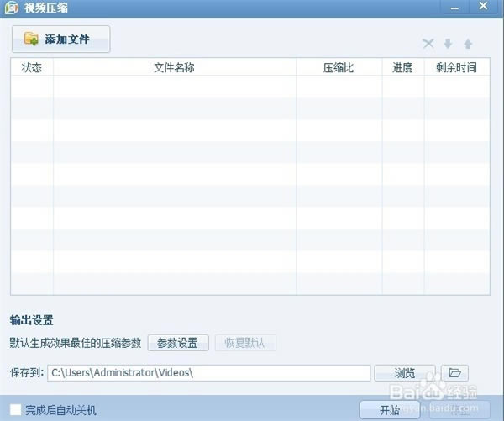Screen dimensions: 504x421
Task: Click the delete X icon above the file list
Action: [428, 43]
